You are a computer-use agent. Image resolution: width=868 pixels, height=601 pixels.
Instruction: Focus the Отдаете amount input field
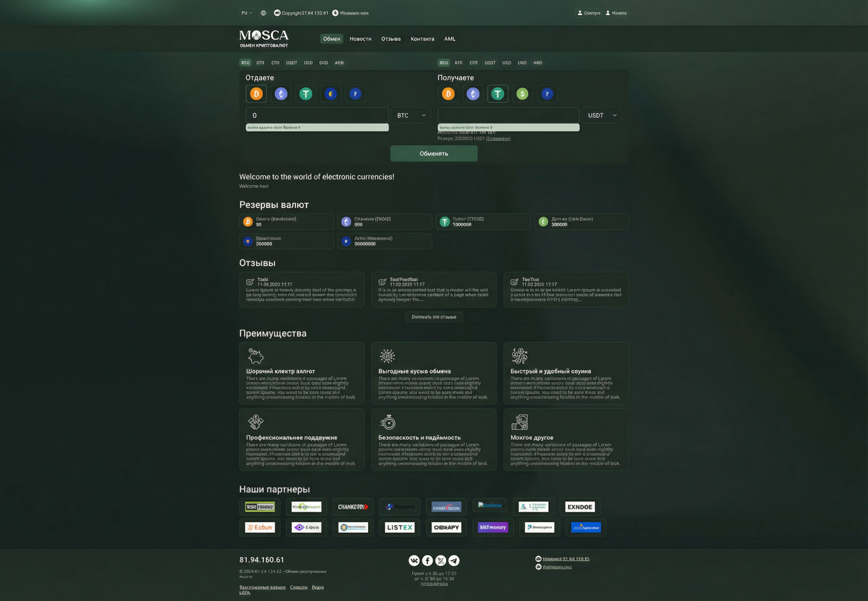pos(317,115)
